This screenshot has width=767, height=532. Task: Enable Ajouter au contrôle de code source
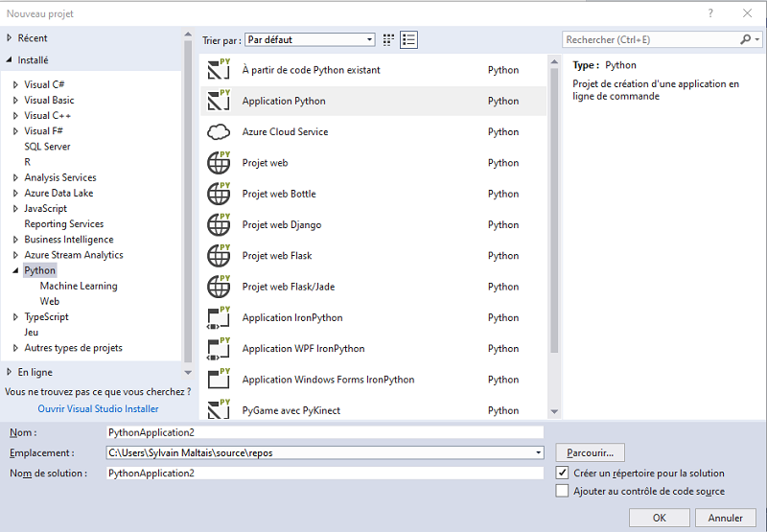[563, 491]
